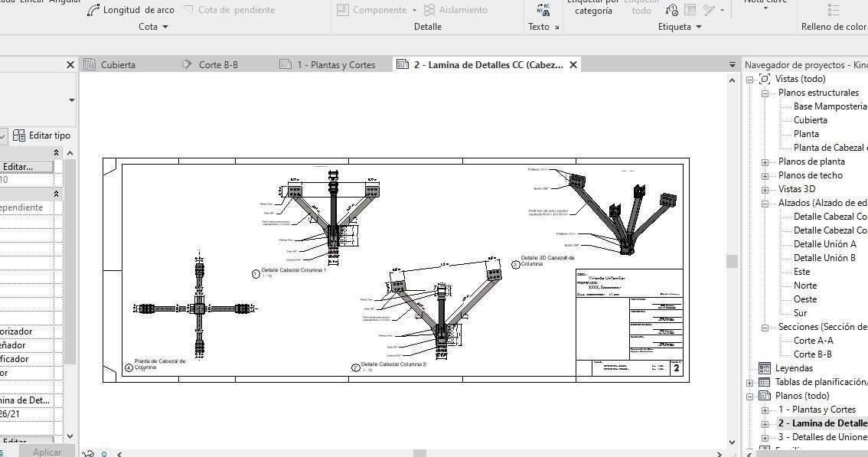Click the greyed-out table tag icon in Etiqueta panel
The width and height of the screenshot is (868, 457).
[690, 10]
